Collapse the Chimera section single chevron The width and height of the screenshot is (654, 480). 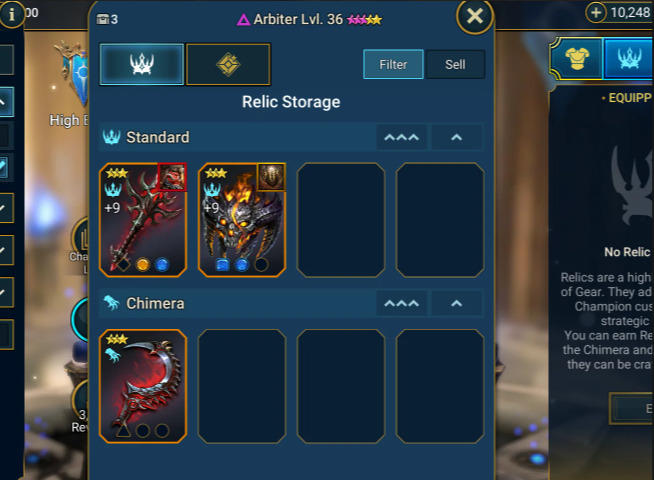tap(456, 303)
